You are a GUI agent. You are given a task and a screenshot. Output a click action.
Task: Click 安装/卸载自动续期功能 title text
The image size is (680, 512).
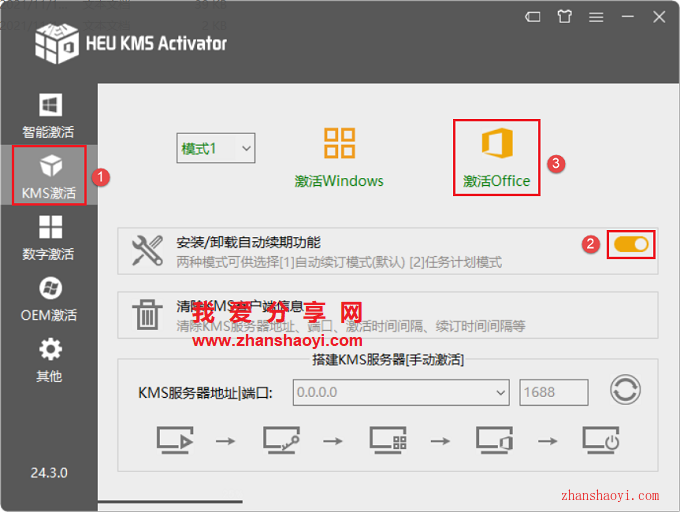(248, 242)
